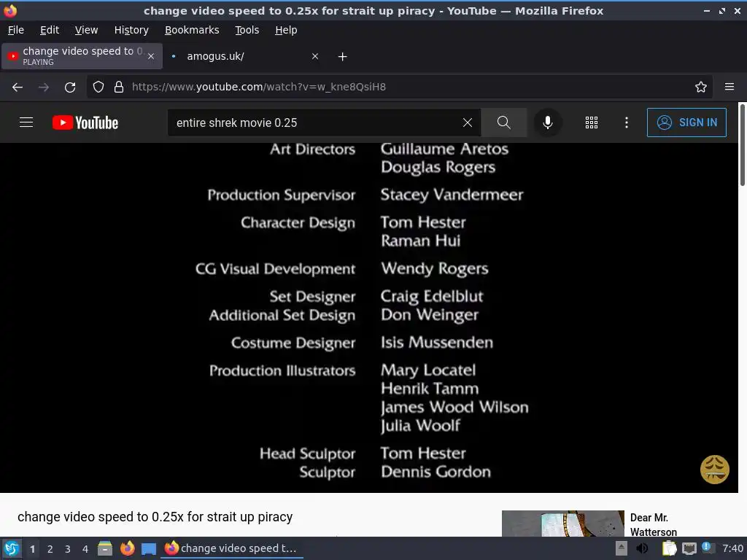The height and width of the screenshot is (560, 747).
Task: Launch Firefox from the taskbar launcher
Action: 127,548
